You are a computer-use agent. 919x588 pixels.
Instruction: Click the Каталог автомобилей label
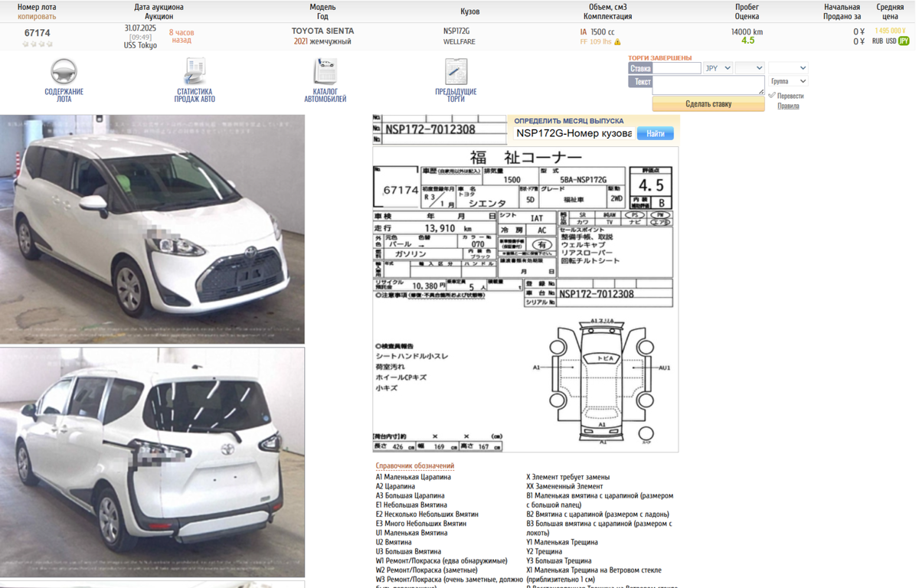(325, 95)
